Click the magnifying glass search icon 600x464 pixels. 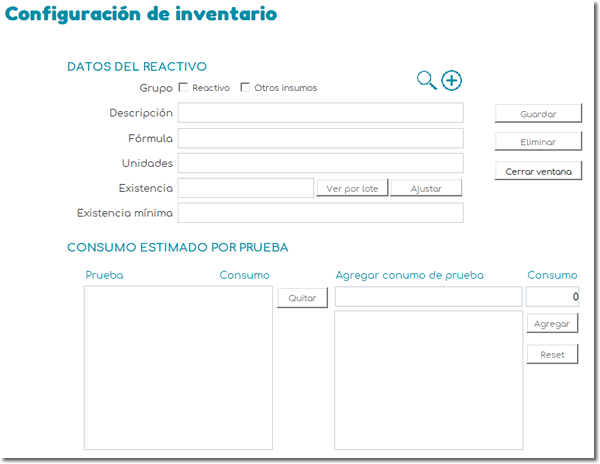(426, 81)
